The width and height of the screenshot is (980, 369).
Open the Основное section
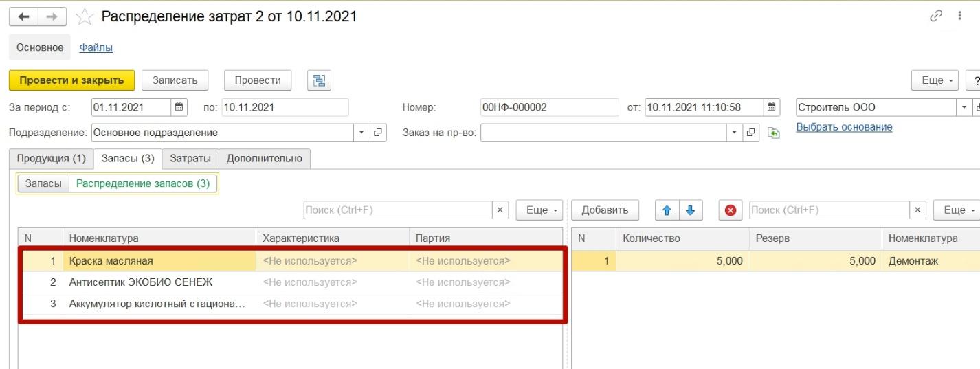tap(40, 47)
